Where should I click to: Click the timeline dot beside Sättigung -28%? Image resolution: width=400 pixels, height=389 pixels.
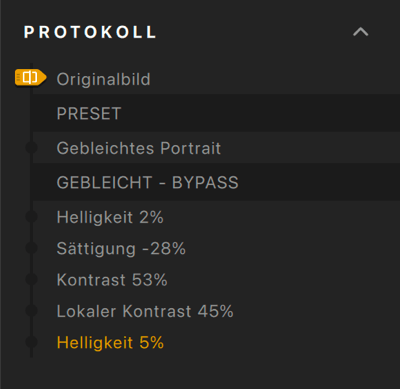tap(32, 248)
